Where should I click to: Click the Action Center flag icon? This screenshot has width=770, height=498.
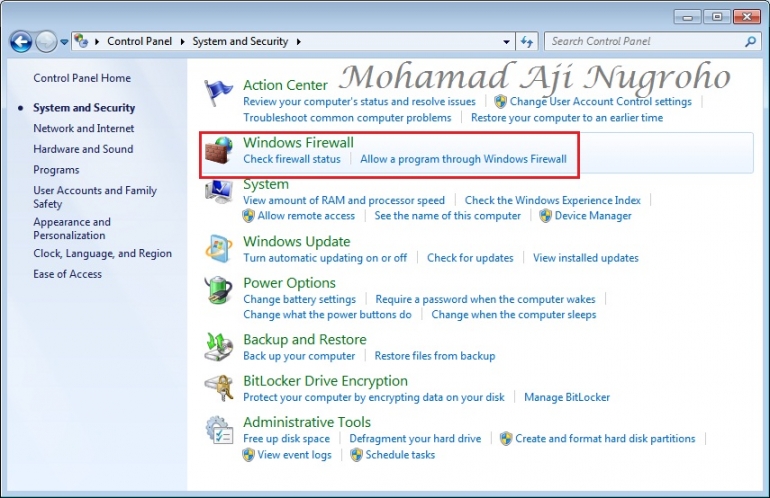pyautogui.click(x=218, y=93)
